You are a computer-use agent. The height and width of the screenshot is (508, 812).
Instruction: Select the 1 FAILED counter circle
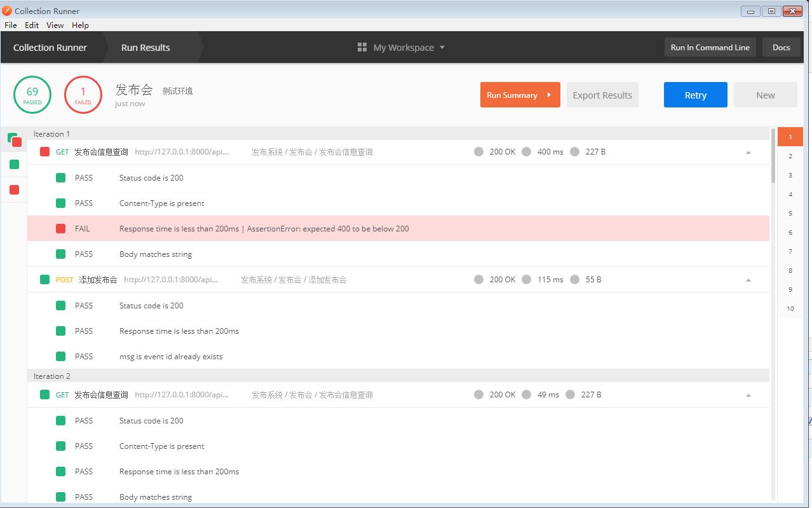(83, 94)
